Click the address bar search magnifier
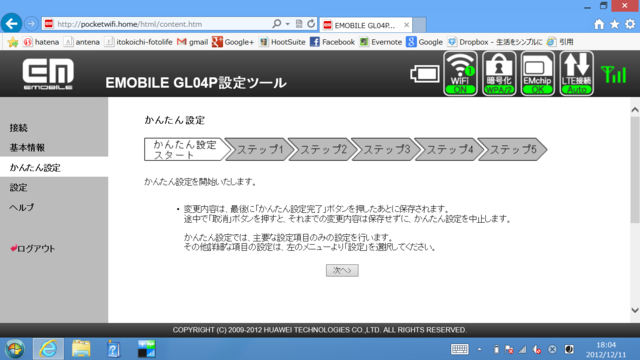The image size is (640, 360). point(277,24)
